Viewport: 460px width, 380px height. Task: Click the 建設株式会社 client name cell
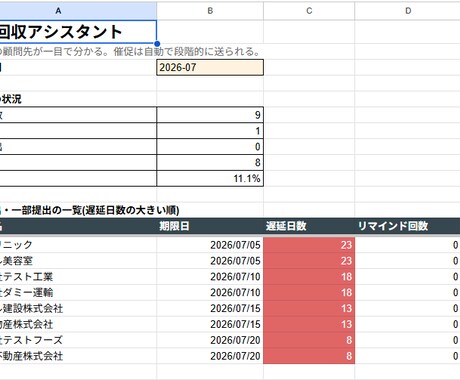[78, 308]
